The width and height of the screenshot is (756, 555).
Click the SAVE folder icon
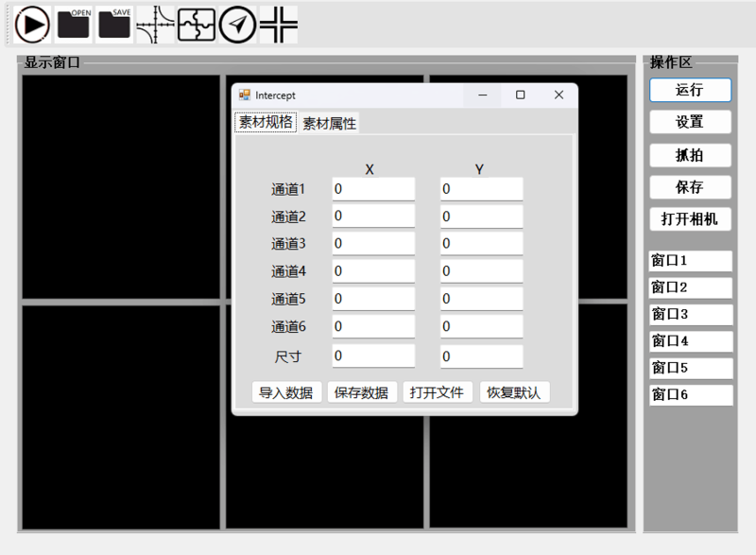114,25
